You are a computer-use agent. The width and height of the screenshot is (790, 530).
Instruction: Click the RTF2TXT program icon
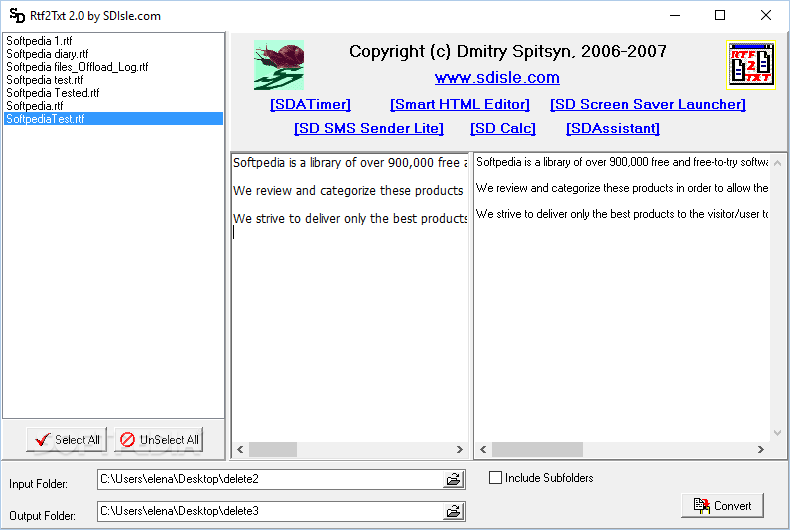pyautogui.click(x=751, y=65)
